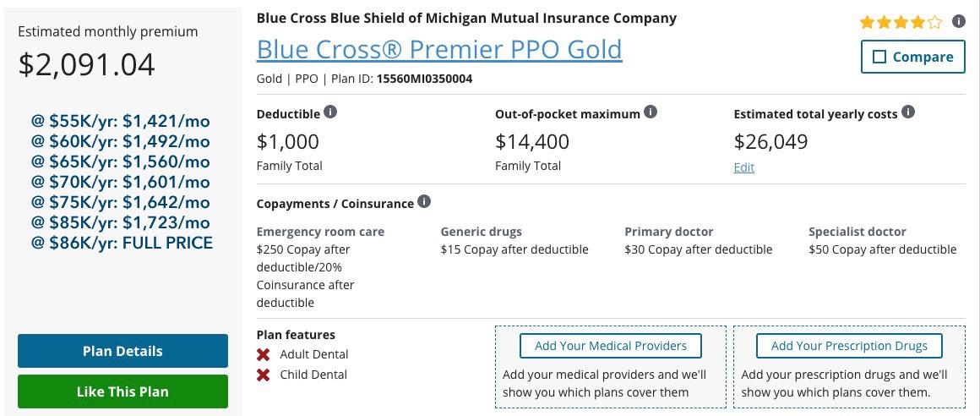The image size is (980, 416).
Task: Click the $2,091.04 estimated monthly premium
Action: 87,64
